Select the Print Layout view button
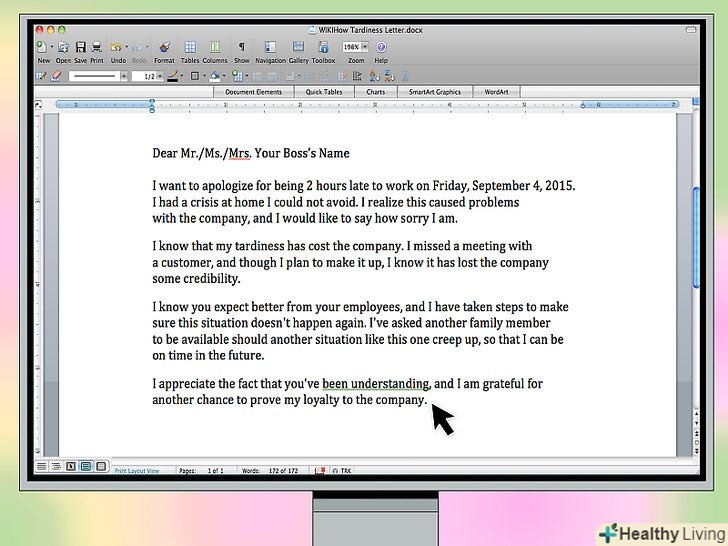 86,466
